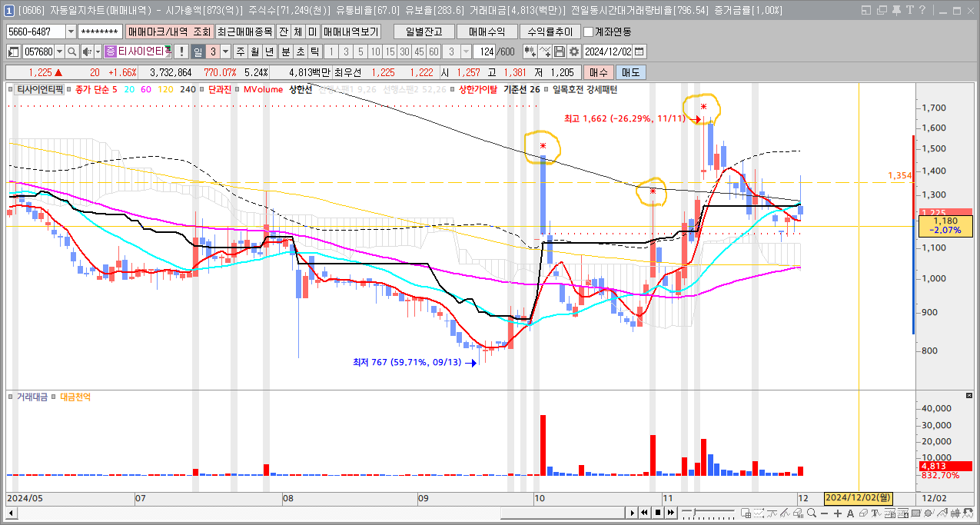Open the 일별잔고 button
980x525 pixels.
click(x=424, y=32)
